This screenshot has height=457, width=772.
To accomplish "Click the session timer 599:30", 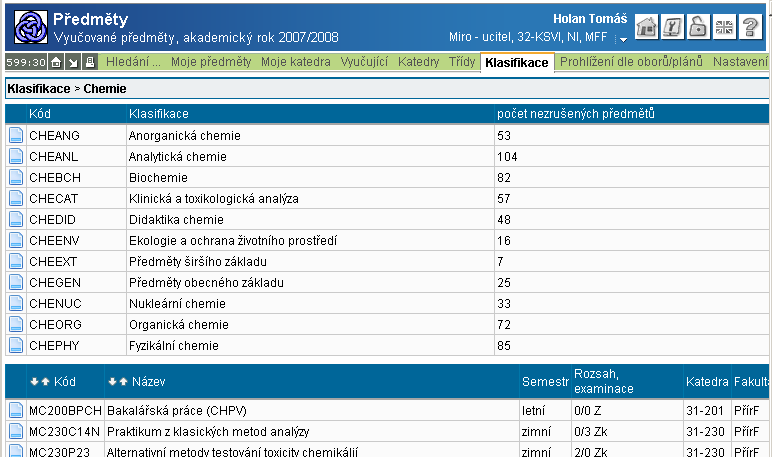I will coord(25,63).
